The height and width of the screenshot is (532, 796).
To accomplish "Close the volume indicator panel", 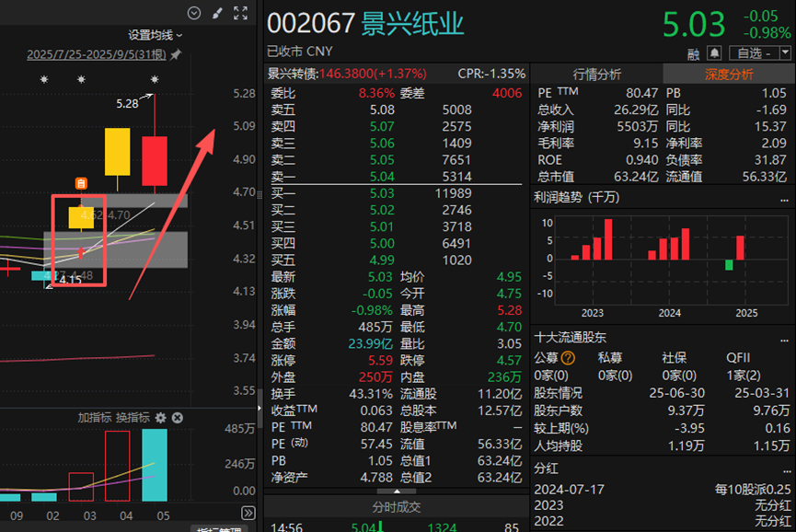I will pyautogui.click(x=178, y=418).
